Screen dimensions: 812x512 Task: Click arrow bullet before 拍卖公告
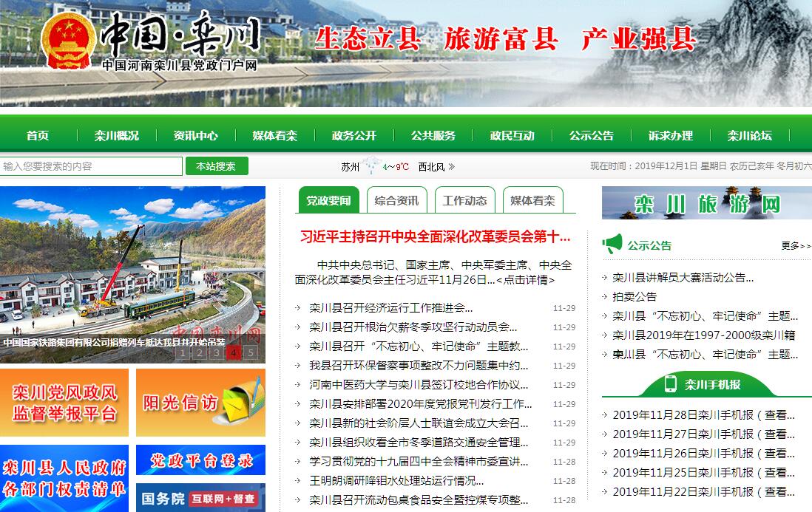pos(605,297)
